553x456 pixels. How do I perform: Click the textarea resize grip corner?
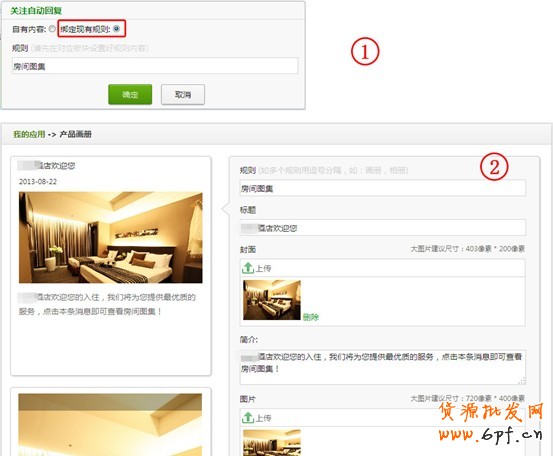click(522, 381)
